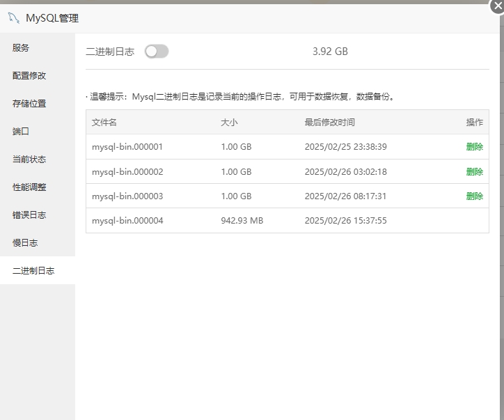Click file name mysql-bin.000003
The height and width of the screenshot is (420, 504).
[127, 196]
